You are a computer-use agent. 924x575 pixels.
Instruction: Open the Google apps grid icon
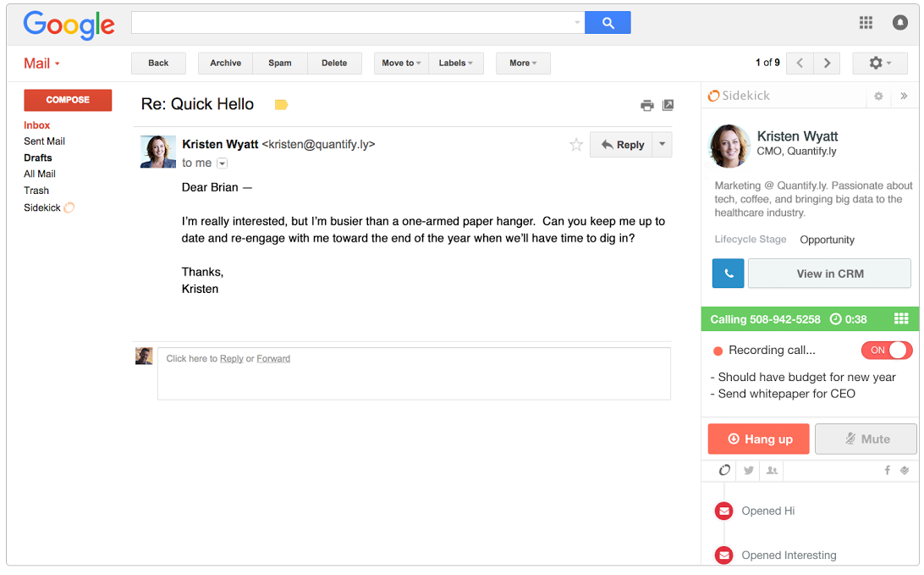(866, 22)
